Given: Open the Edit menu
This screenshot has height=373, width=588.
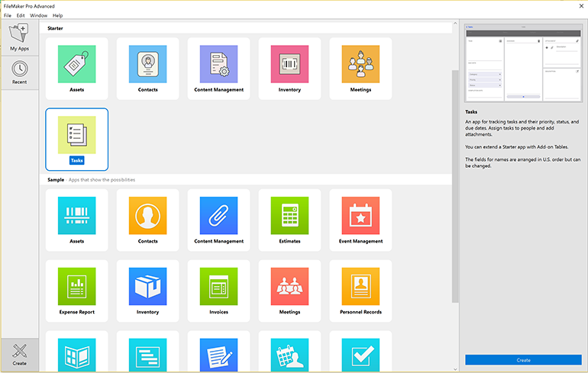Looking at the screenshot, I should click(x=21, y=15).
